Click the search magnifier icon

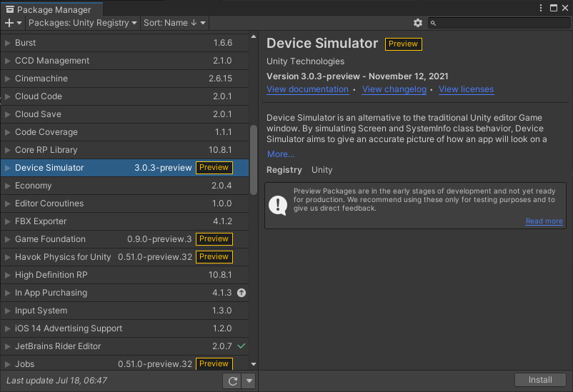point(433,23)
